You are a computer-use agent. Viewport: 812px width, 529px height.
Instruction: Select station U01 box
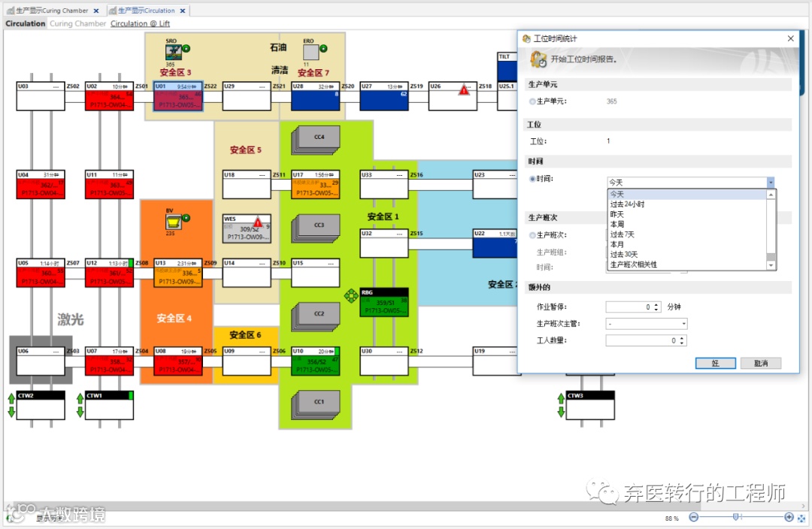tap(177, 96)
